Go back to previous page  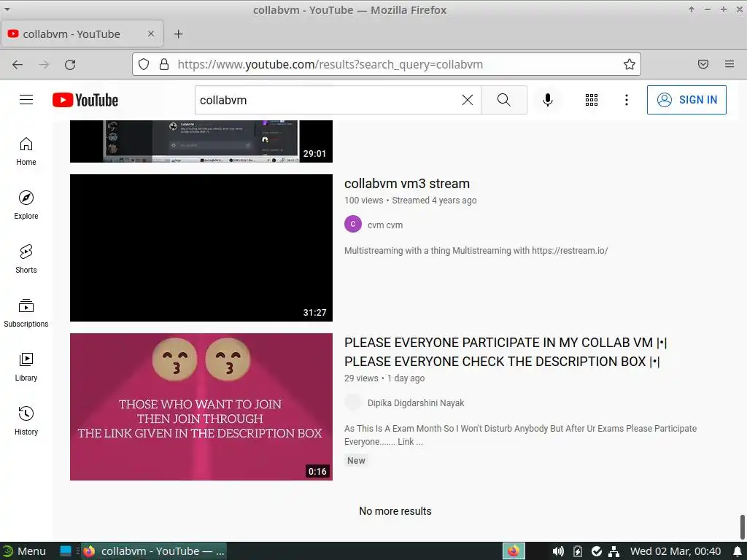[18, 64]
